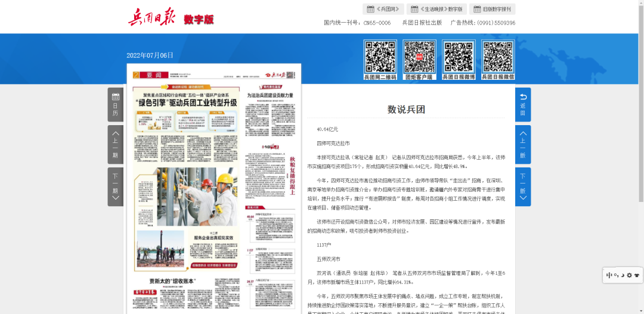This screenshot has height=314, width=644.
Task: Open IME settings gear icon
Action: pyautogui.click(x=629, y=275)
